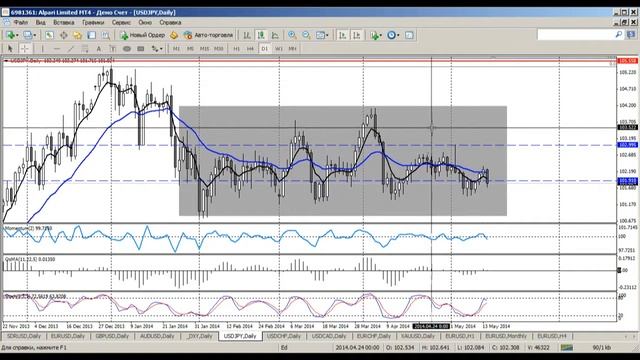Screen dimensions: 640x360
Task: Click the zoom in magnifier icon
Action: click(292, 36)
